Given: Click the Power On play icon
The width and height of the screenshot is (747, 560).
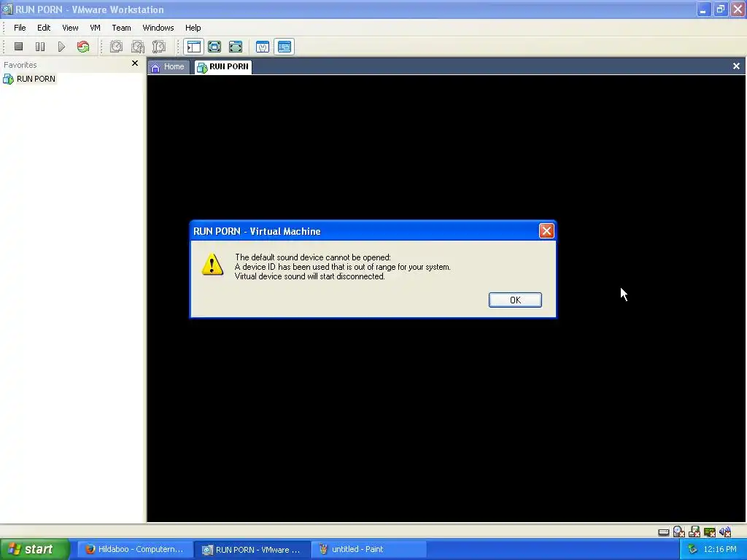Looking at the screenshot, I should pyautogui.click(x=61, y=47).
